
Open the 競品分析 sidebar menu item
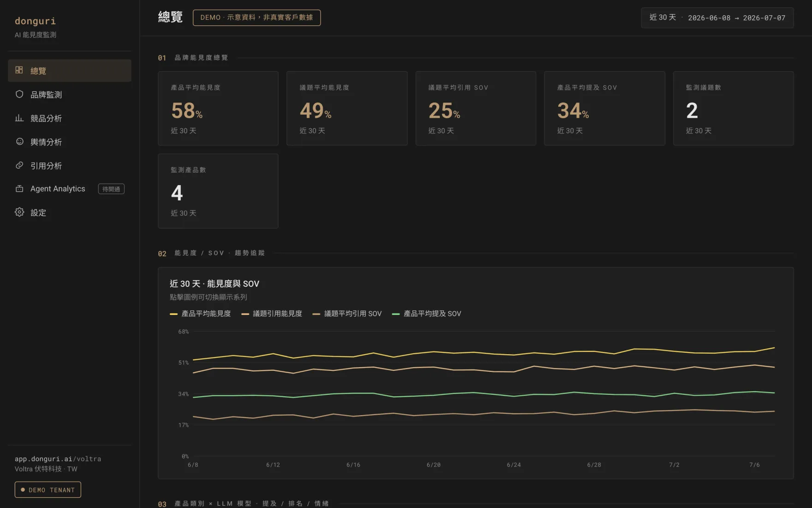pos(70,118)
